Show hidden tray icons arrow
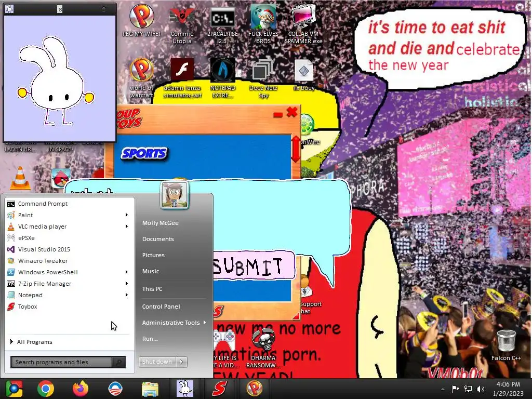This screenshot has width=532, height=399. point(443,389)
